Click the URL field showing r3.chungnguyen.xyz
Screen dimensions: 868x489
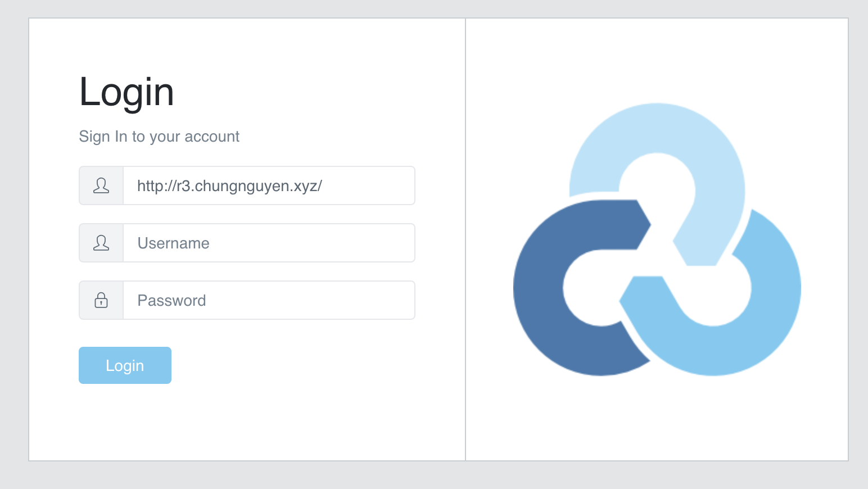(x=269, y=185)
